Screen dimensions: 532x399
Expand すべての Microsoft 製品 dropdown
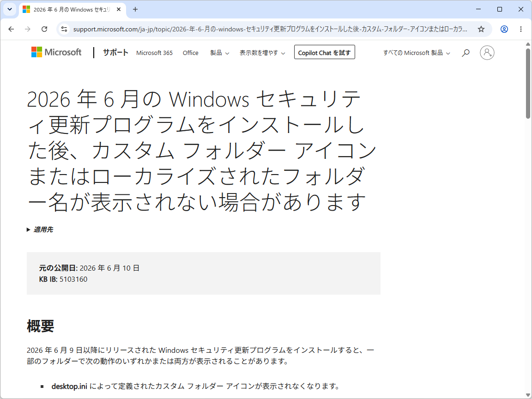point(417,53)
